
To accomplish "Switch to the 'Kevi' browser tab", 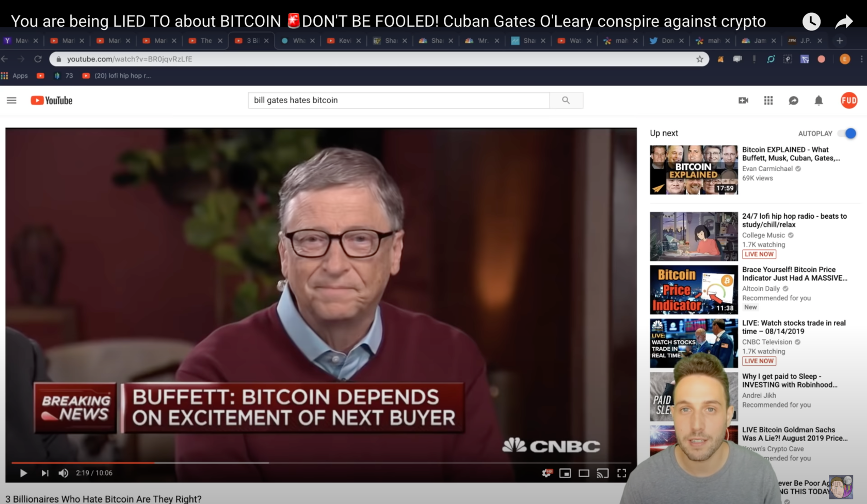I will click(344, 40).
